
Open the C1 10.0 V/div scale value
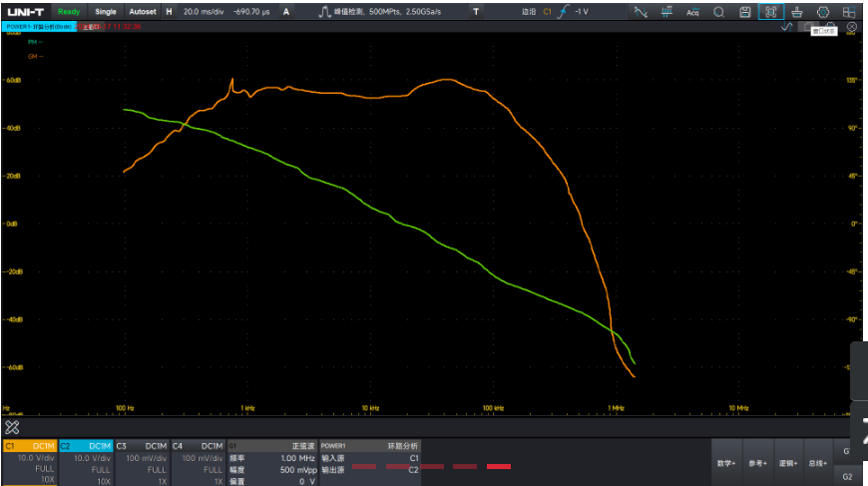click(x=36, y=458)
